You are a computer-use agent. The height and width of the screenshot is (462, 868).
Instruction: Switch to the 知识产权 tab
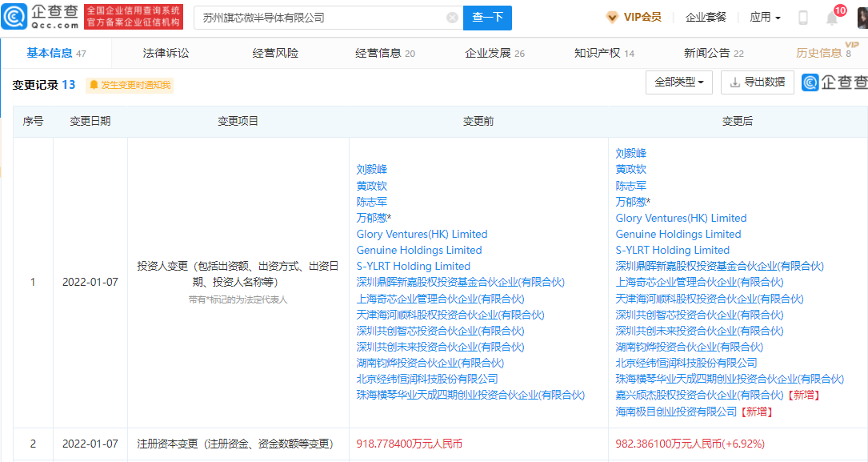[x=604, y=53]
